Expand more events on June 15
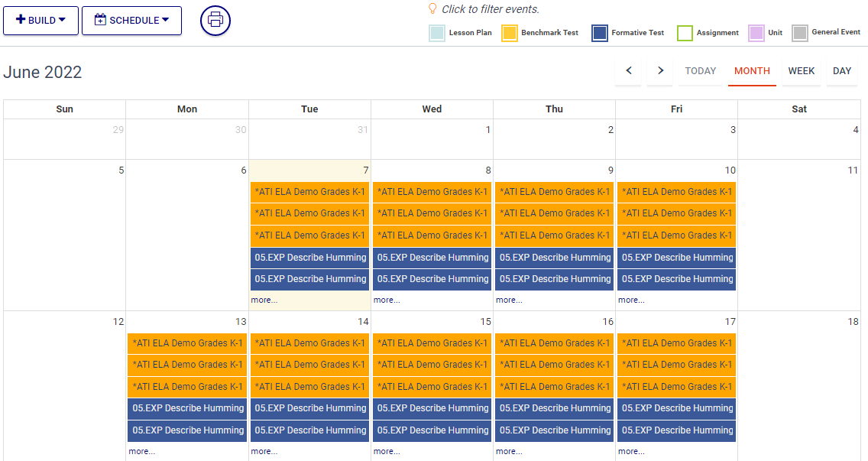 coord(387,451)
